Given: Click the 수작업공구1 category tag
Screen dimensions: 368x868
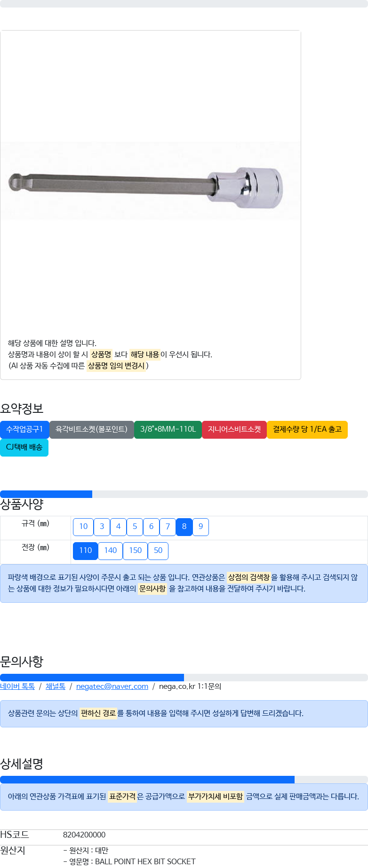Looking at the screenshot, I should tap(24, 429).
